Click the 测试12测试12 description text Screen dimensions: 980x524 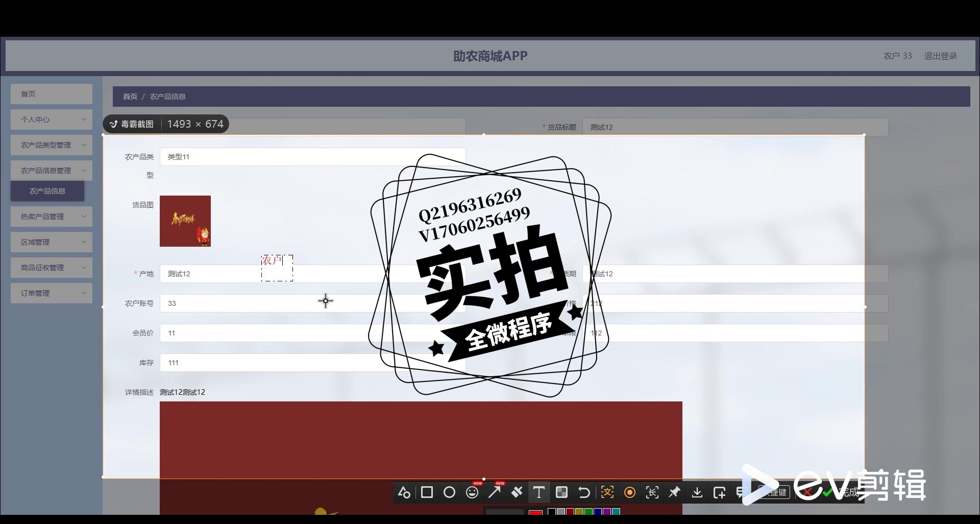click(182, 392)
